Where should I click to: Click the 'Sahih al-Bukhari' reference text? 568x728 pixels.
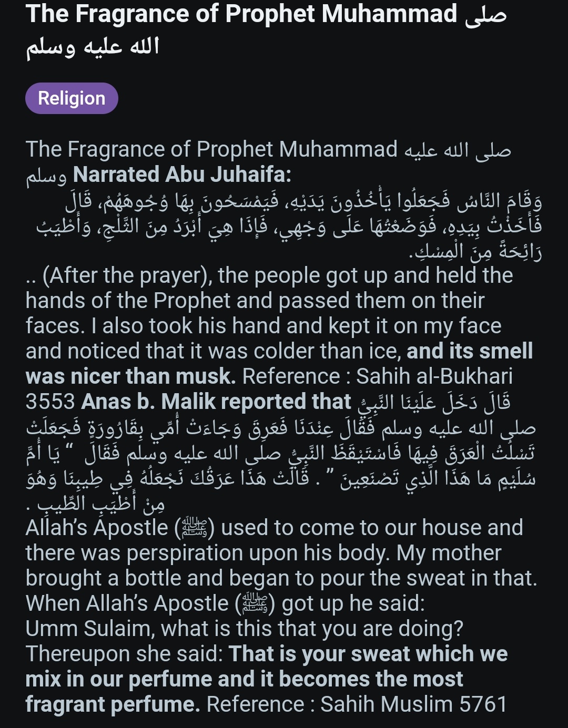point(434,376)
